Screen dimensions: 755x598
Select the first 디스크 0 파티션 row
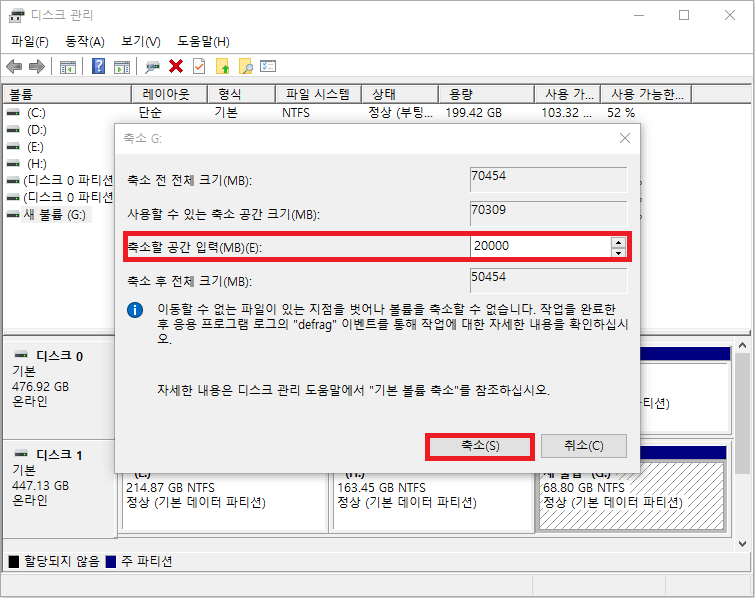tap(67, 180)
